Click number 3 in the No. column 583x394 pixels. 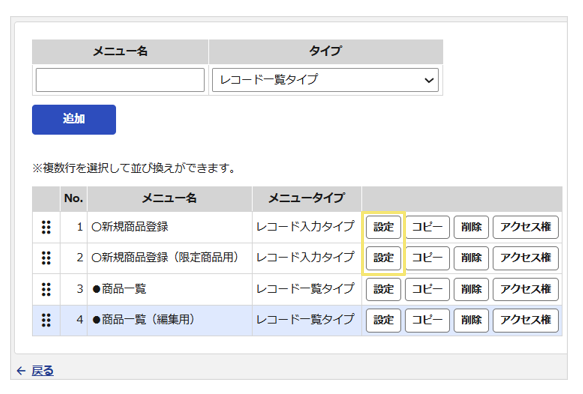pos(80,289)
